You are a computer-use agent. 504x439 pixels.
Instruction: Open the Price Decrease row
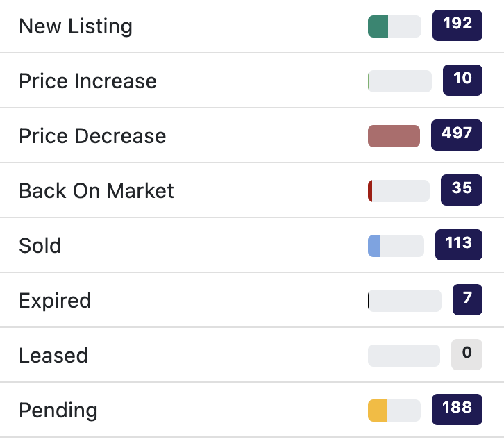[x=92, y=136]
